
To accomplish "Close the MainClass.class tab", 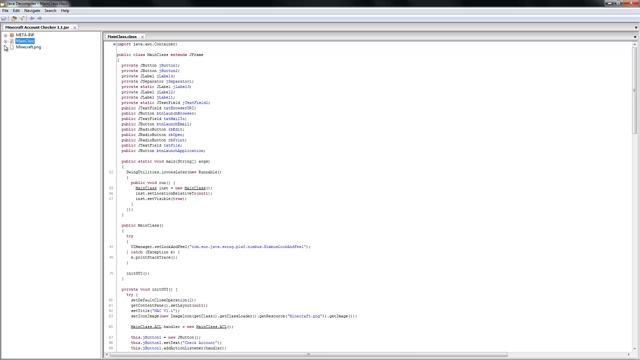I will (142, 37).
